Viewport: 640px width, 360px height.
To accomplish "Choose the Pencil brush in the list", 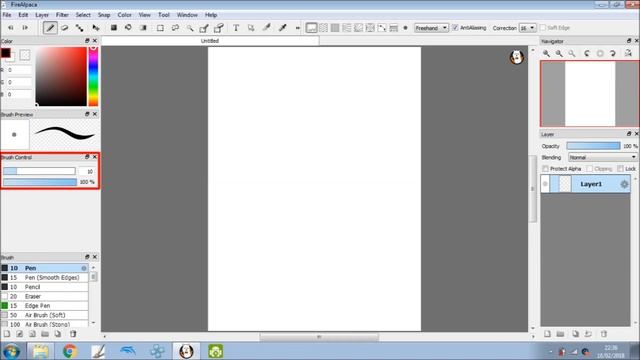I will (x=44, y=287).
